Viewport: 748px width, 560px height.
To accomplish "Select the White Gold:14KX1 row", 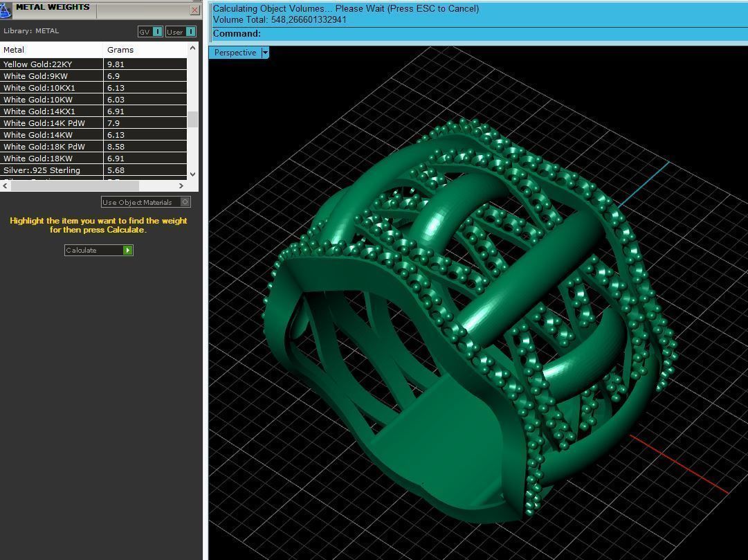I will pos(93,111).
